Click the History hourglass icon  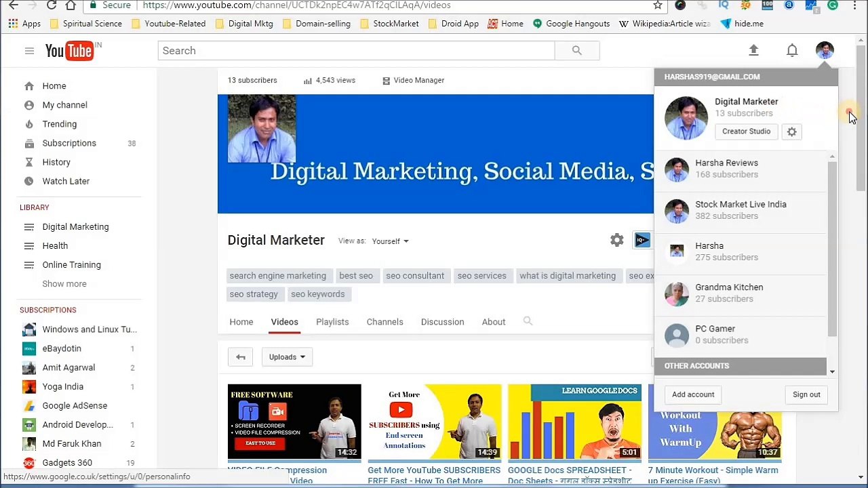(x=28, y=162)
